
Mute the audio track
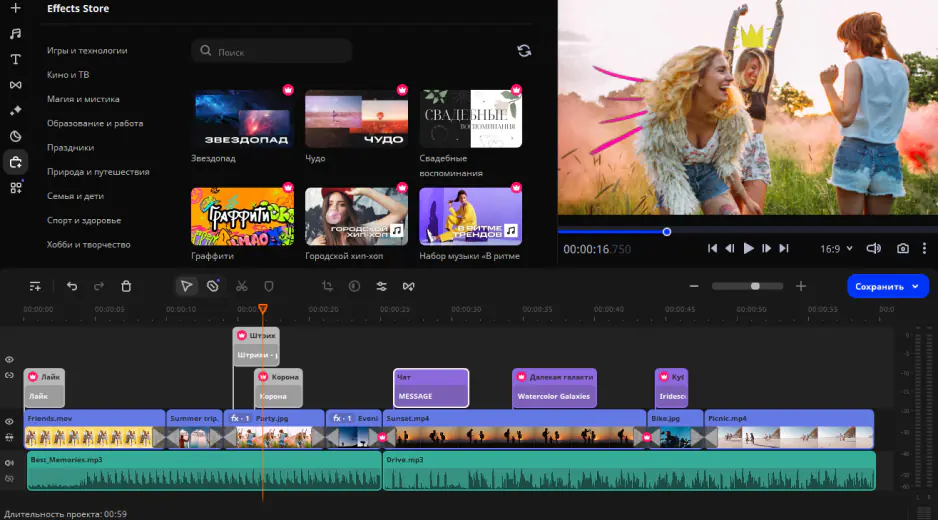pyautogui.click(x=9, y=463)
